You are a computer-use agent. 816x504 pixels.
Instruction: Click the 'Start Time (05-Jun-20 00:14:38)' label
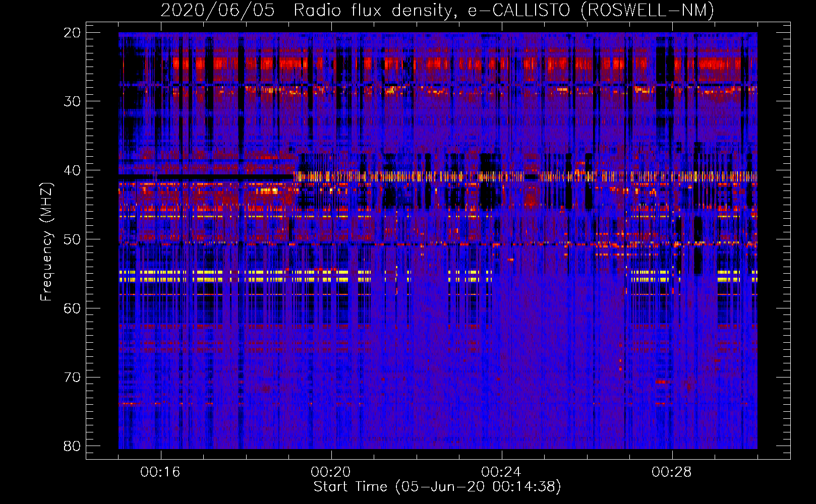point(437,487)
